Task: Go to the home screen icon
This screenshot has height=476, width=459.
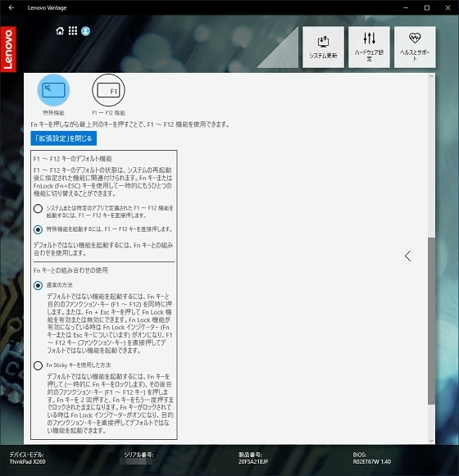Action: (x=60, y=31)
